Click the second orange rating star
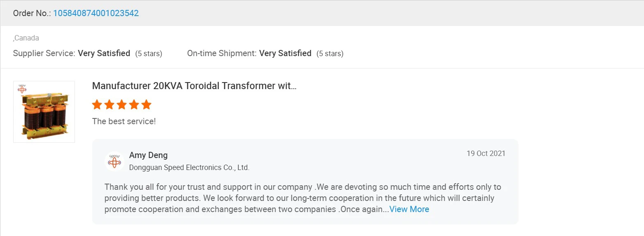 click(x=110, y=104)
